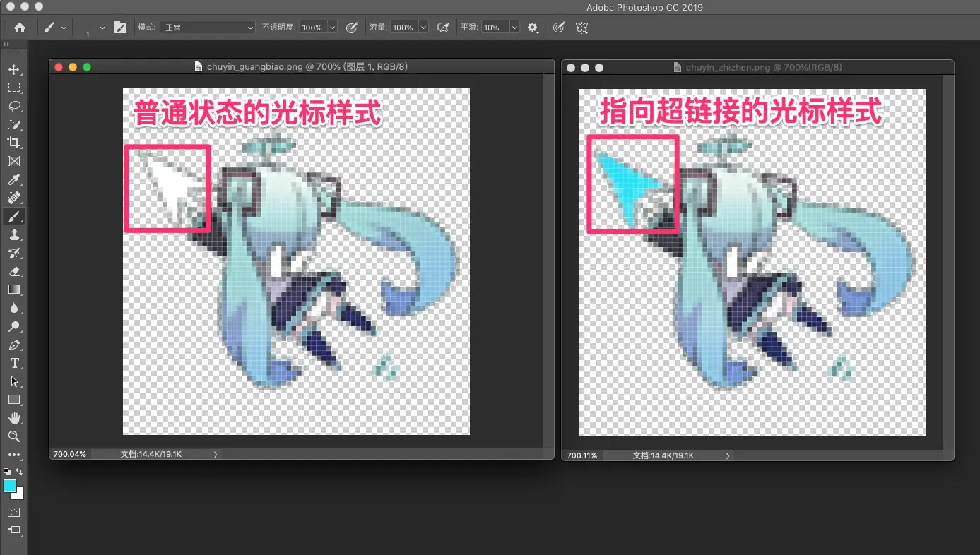Open the 平滑 smoothing slider dropdown
This screenshot has height=555, width=980.
click(514, 28)
